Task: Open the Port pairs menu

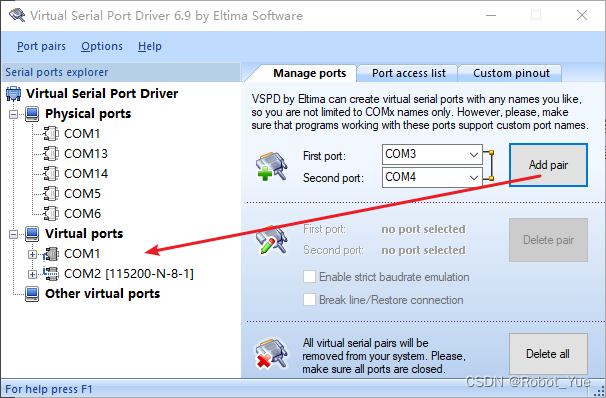Action: [41, 46]
